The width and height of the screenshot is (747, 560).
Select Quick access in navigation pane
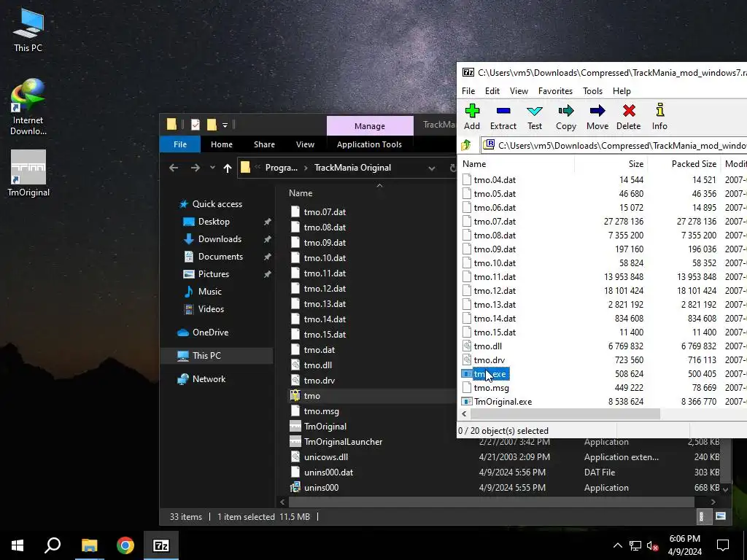[x=217, y=204]
